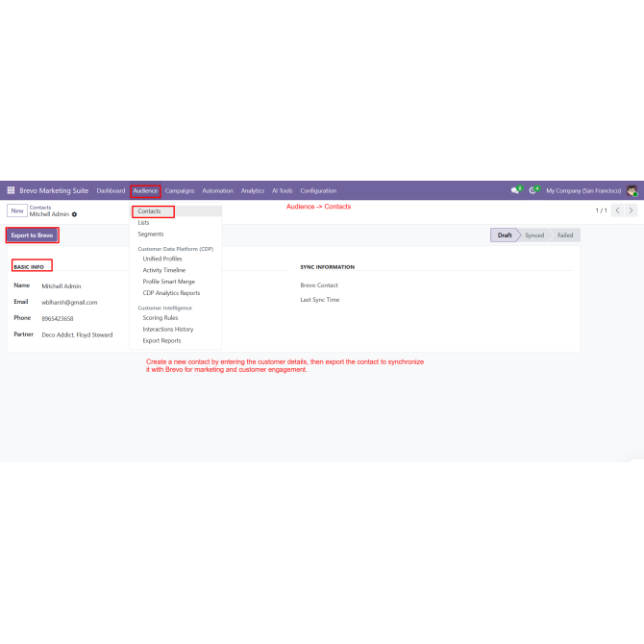Viewport: 644px width, 644px height.
Task: Open the chat messages icon
Action: tap(516, 190)
